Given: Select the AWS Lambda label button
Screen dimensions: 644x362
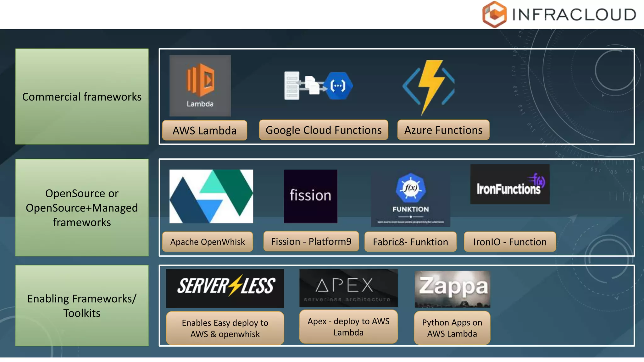Looking at the screenshot, I should (205, 130).
